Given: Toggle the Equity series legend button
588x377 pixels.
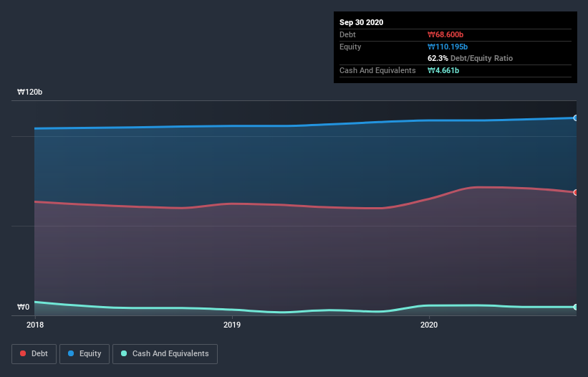Looking at the screenshot, I should tap(85, 354).
